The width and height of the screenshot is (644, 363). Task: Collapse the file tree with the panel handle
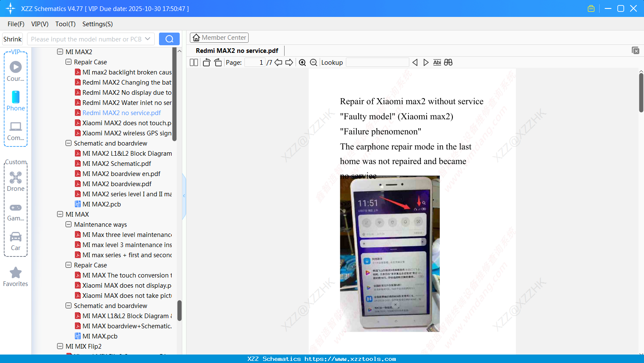[184, 196]
